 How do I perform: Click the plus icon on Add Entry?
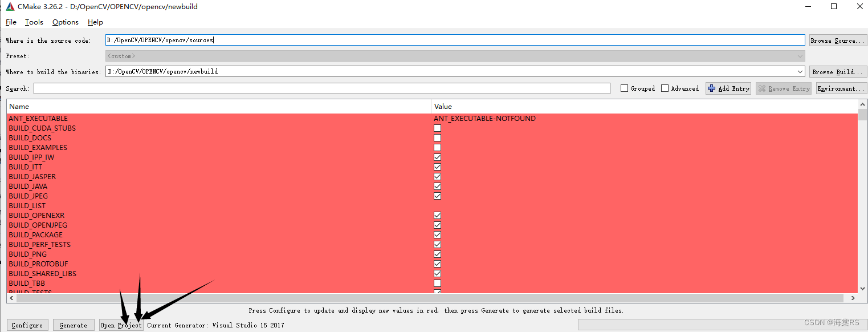coord(711,88)
